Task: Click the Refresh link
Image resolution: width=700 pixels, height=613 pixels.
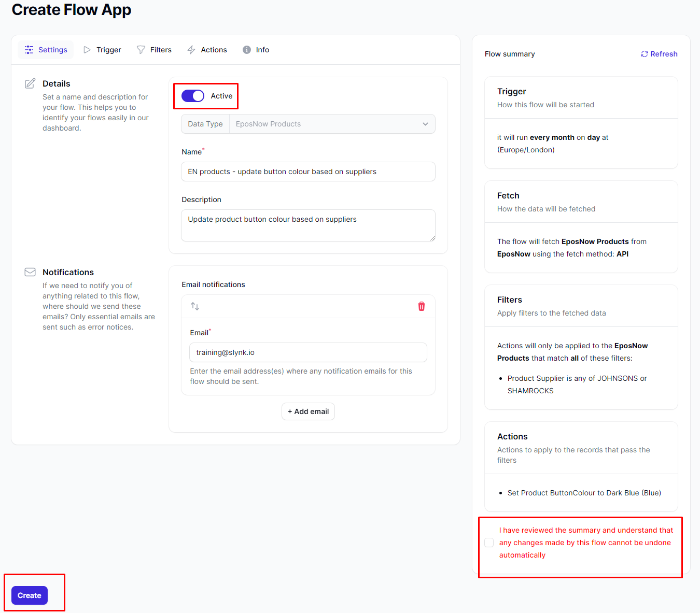Action: click(x=664, y=54)
